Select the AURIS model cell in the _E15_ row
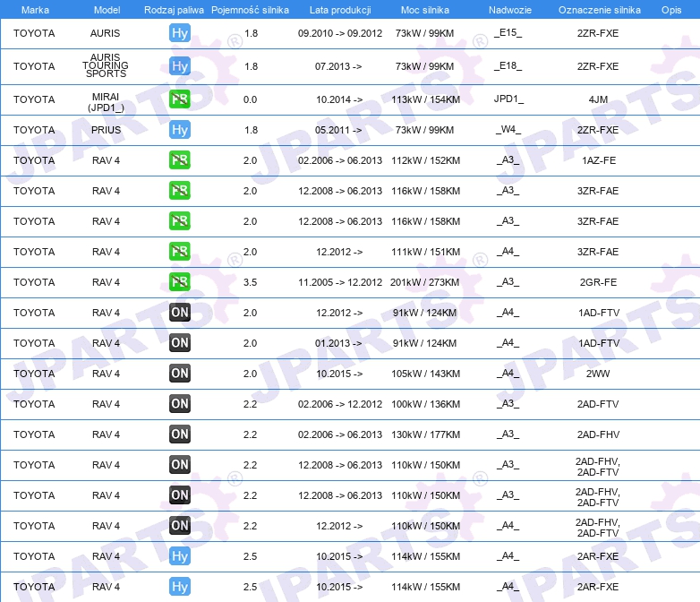Image resolution: width=700 pixels, height=602 pixels. point(105,33)
